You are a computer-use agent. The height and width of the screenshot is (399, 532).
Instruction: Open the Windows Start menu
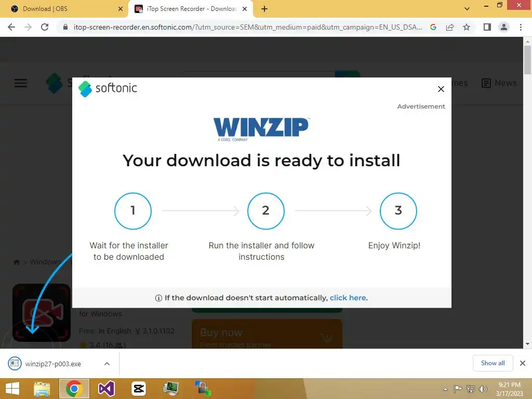(12, 389)
